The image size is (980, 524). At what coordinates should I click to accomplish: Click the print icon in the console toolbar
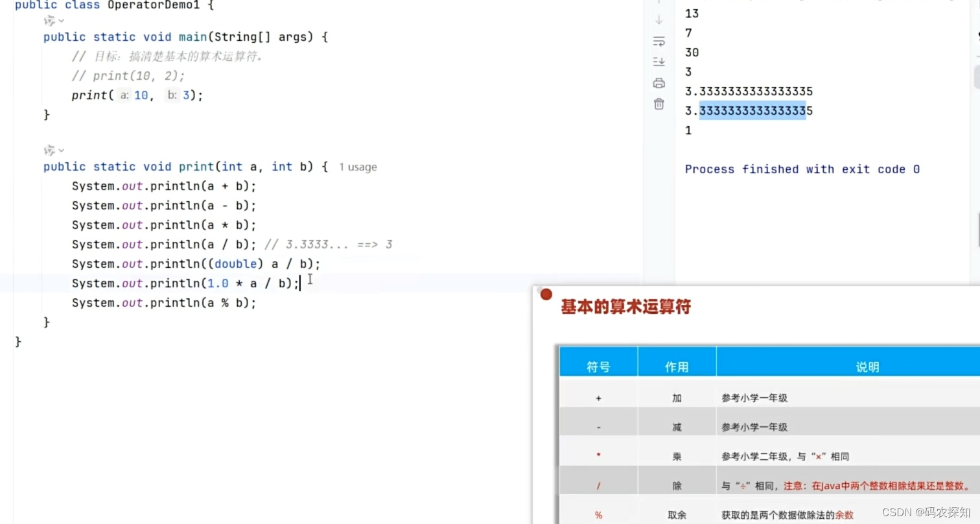click(659, 83)
